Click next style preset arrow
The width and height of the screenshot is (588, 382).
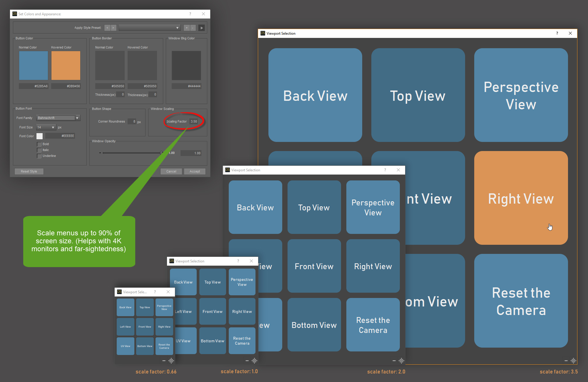click(113, 28)
